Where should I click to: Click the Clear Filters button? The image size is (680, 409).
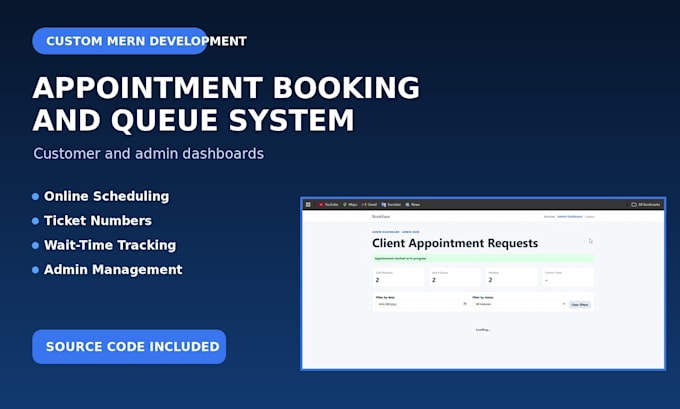pyautogui.click(x=580, y=304)
